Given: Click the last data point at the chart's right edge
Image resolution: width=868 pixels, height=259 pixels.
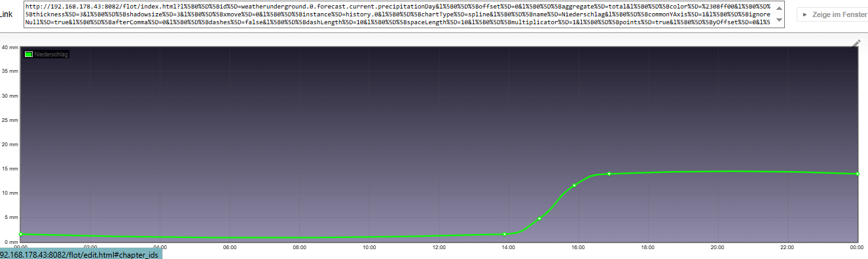Looking at the screenshot, I should 857,174.
